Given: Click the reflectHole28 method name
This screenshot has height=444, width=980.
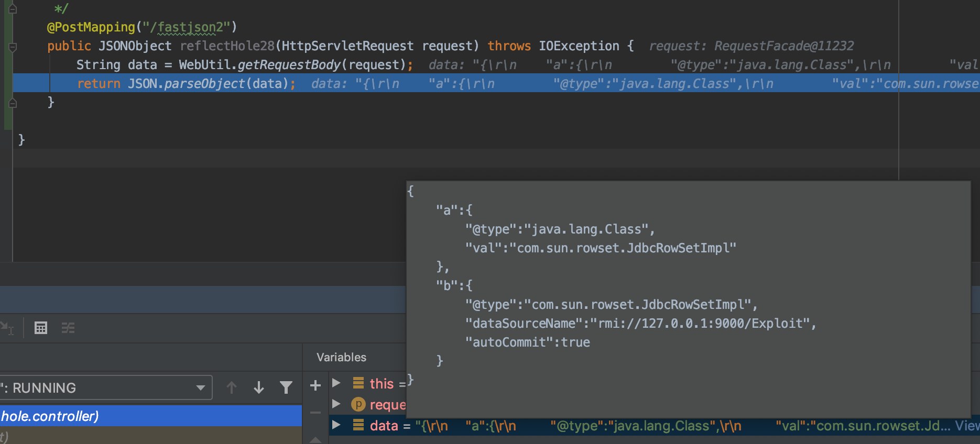Looking at the screenshot, I should coord(227,46).
